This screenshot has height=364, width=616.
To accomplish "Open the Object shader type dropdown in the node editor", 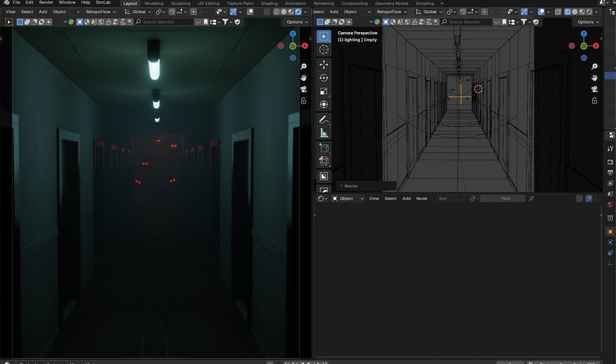I will 348,198.
